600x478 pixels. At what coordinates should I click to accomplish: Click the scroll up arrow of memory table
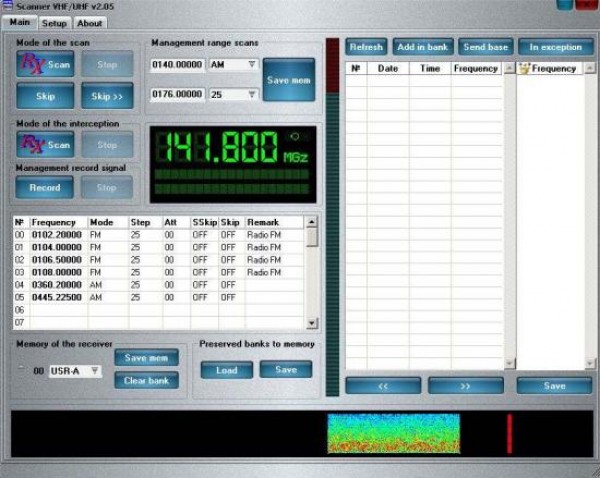coord(312,222)
